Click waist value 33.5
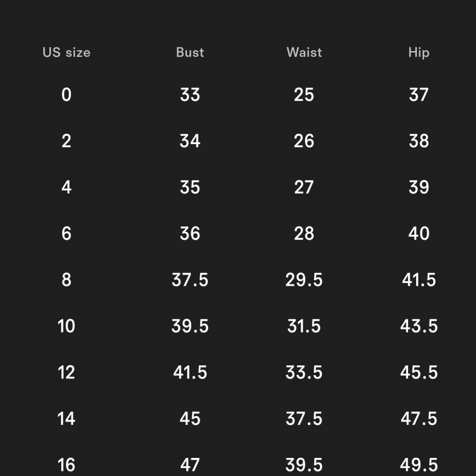The image size is (476, 476). coord(304,373)
